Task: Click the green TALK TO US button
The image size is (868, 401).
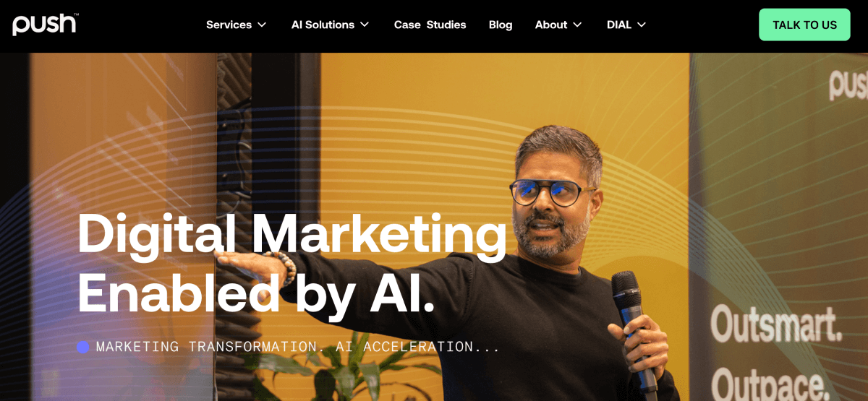Action: (x=804, y=25)
